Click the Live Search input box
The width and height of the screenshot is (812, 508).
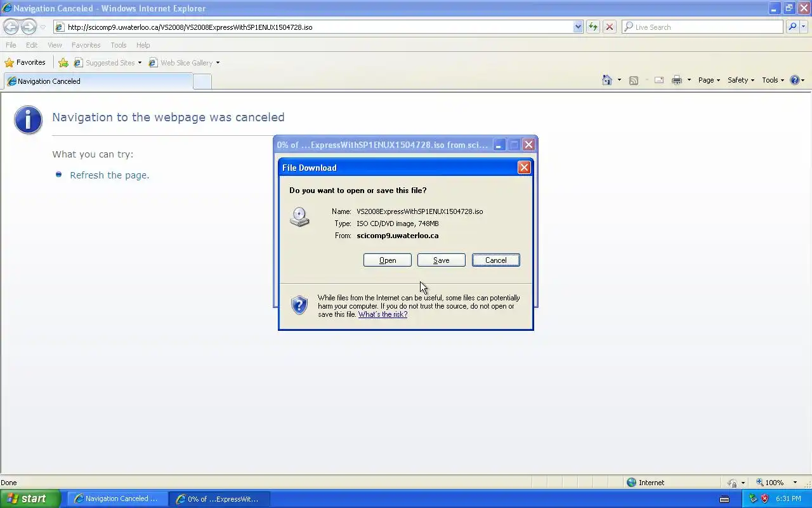coord(702,27)
